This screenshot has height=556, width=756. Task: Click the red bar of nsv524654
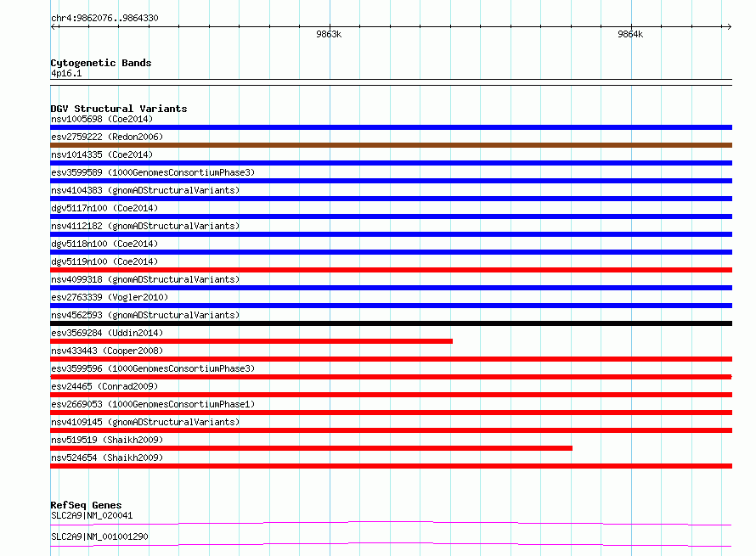(x=391, y=466)
